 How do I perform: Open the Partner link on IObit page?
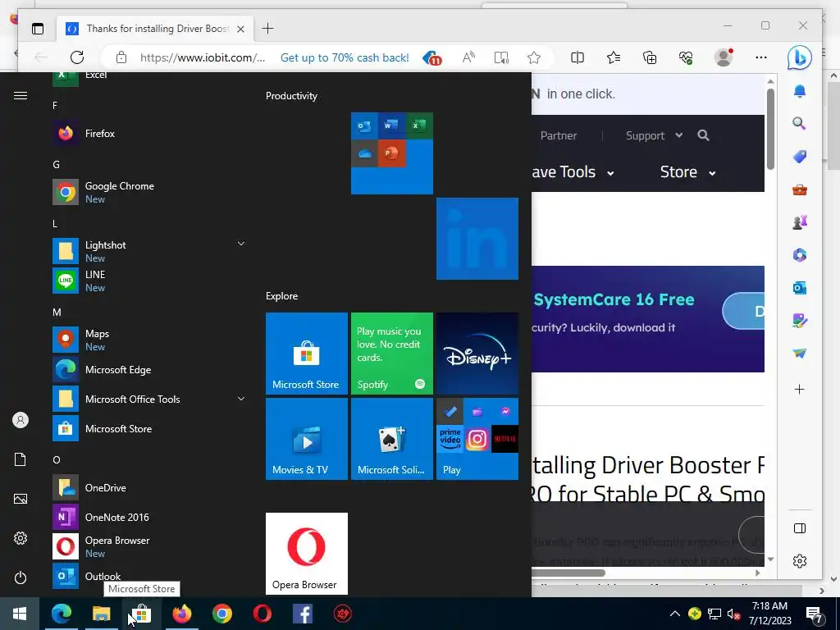click(558, 135)
